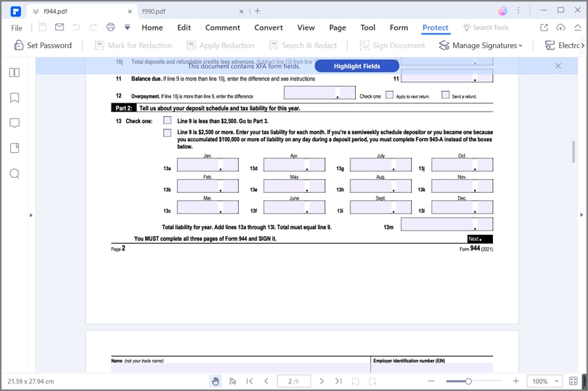Click the Sign Document button
This screenshot has width=588, height=391.
392,45
